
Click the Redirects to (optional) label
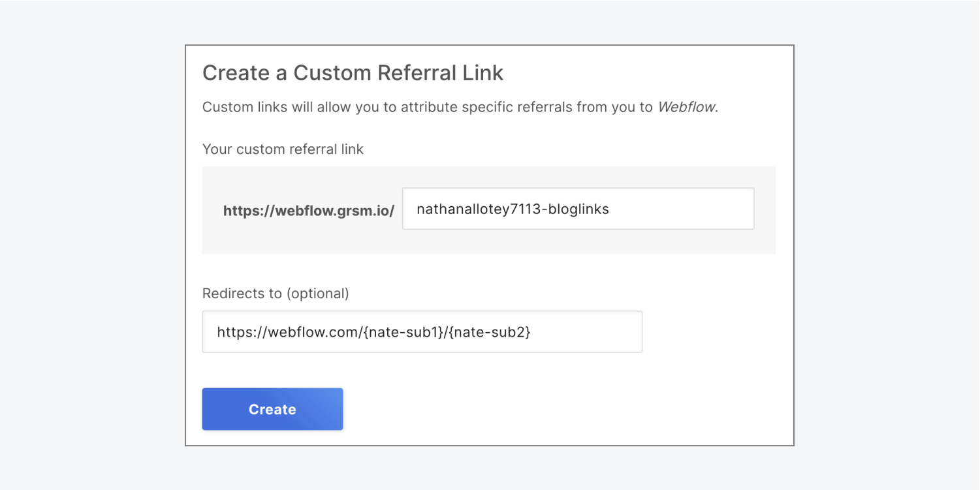pyautogui.click(x=276, y=294)
